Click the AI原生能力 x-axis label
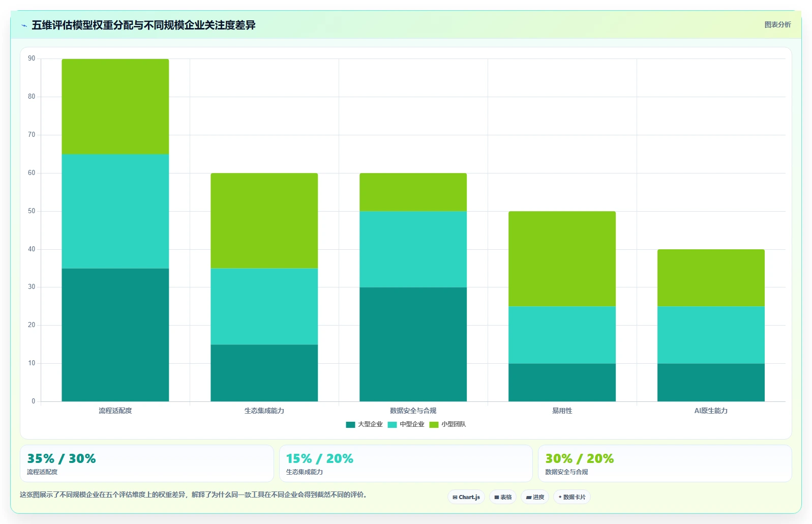Image resolution: width=812 pixels, height=524 pixels. point(711,411)
